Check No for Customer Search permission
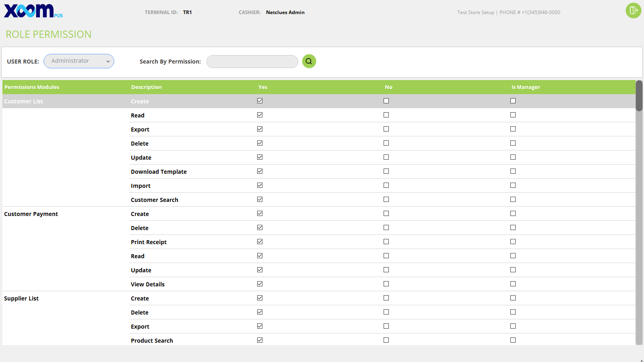 coord(386,200)
